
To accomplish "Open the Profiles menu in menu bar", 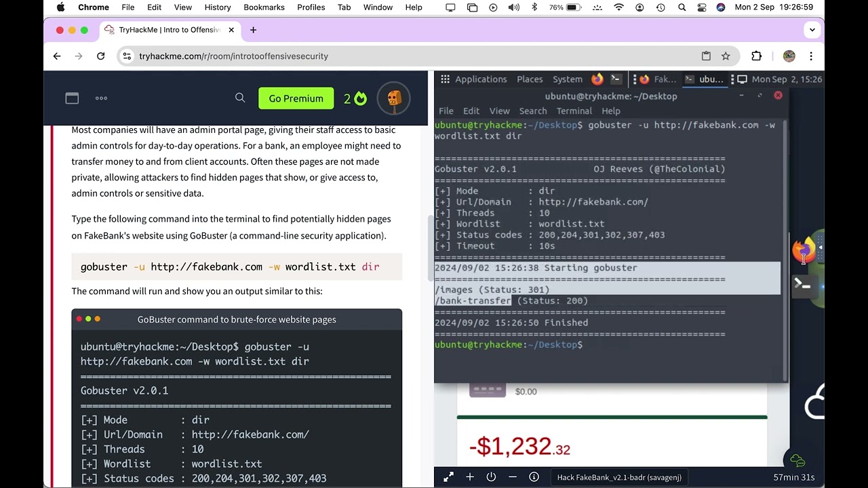I will click(311, 7).
